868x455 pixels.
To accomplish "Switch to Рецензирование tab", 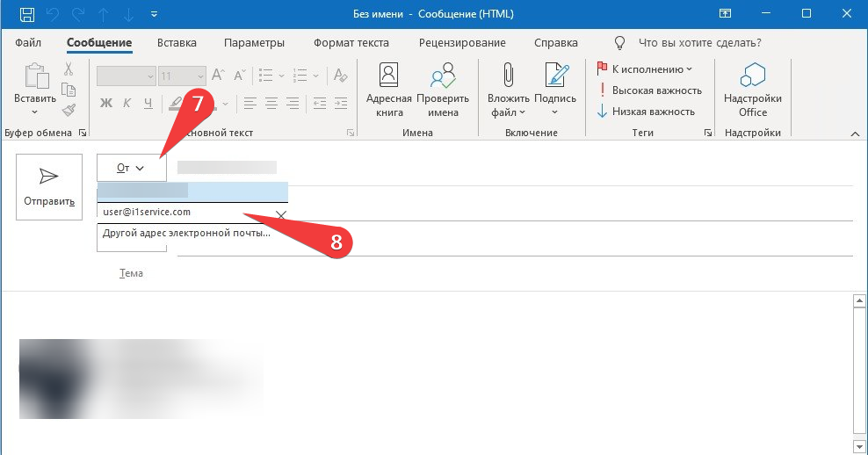I will click(462, 43).
